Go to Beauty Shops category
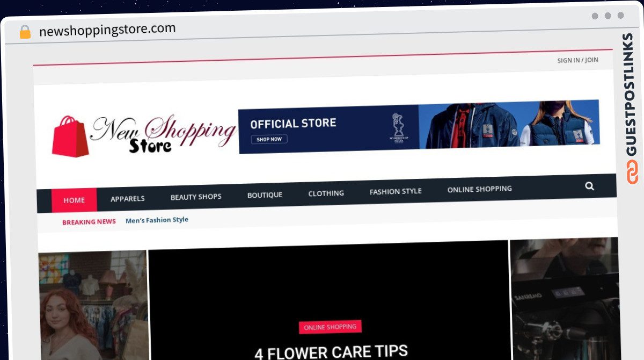This screenshot has width=644, height=360. pos(196,197)
